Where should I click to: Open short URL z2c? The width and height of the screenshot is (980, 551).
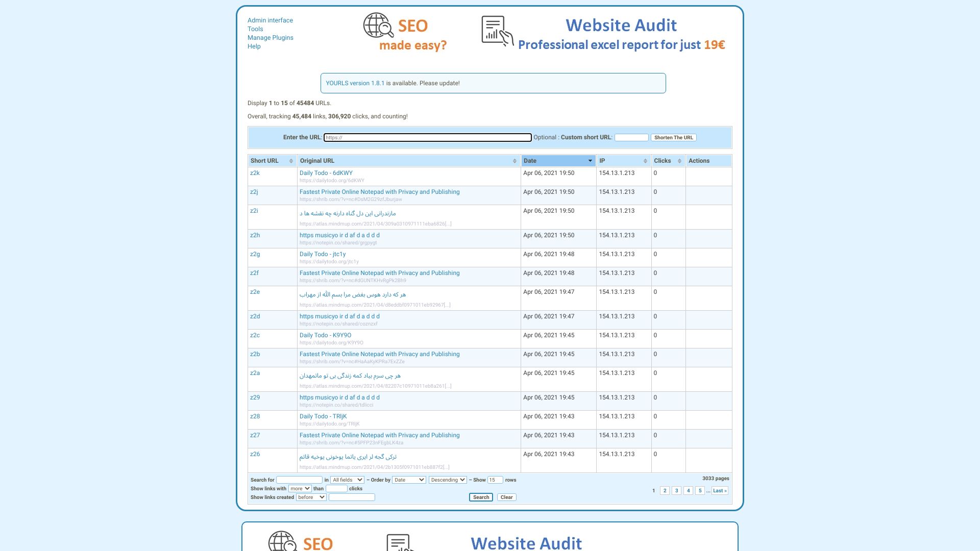point(255,336)
